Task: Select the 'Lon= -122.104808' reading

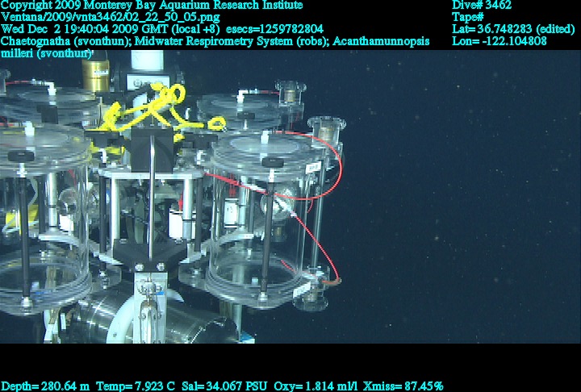Action: click(x=499, y=41)
